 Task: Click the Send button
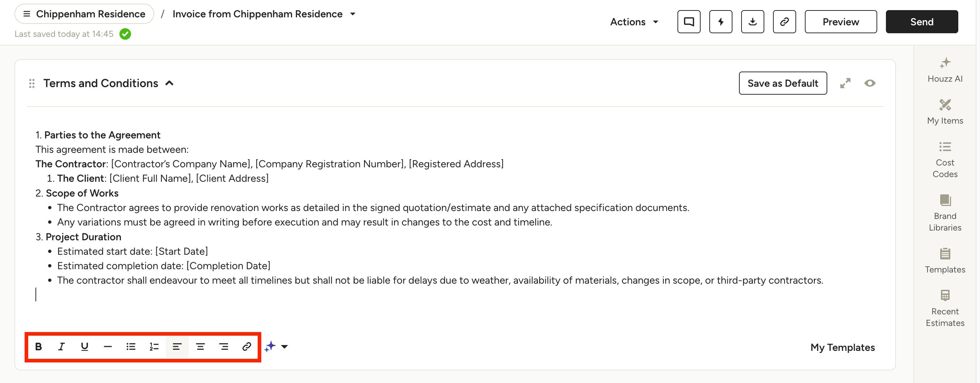point(921,22)
